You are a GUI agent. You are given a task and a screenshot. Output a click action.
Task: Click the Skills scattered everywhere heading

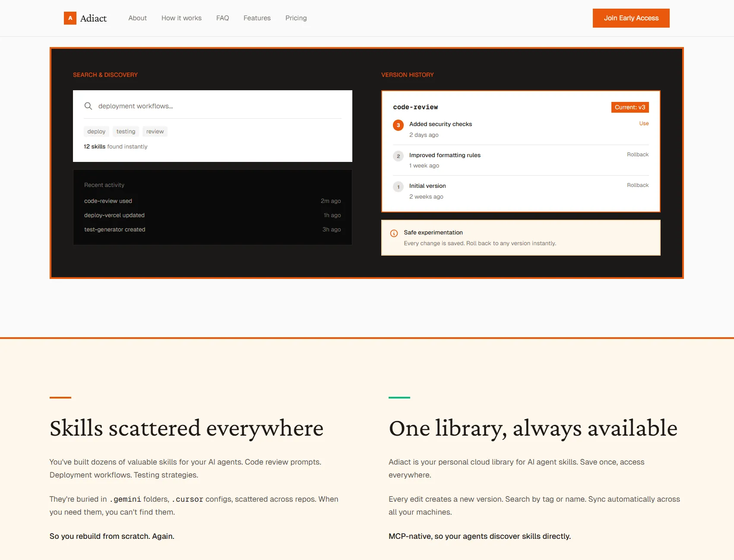(x=187, y=428)
